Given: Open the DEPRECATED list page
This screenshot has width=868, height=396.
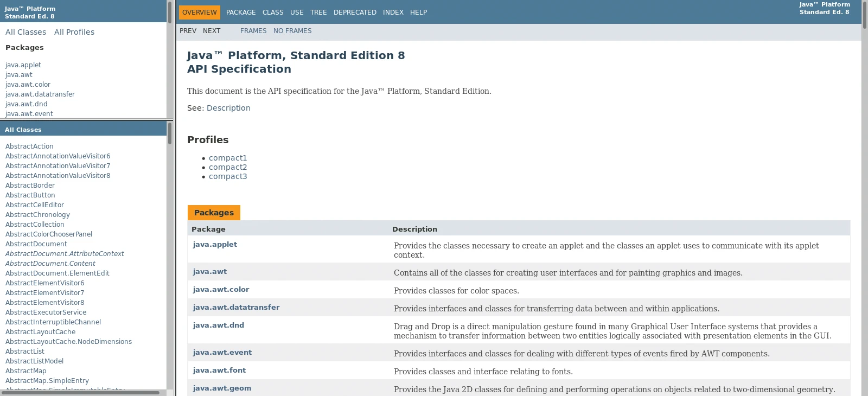Looking at the screenshot, I should [x=355, y=12].
